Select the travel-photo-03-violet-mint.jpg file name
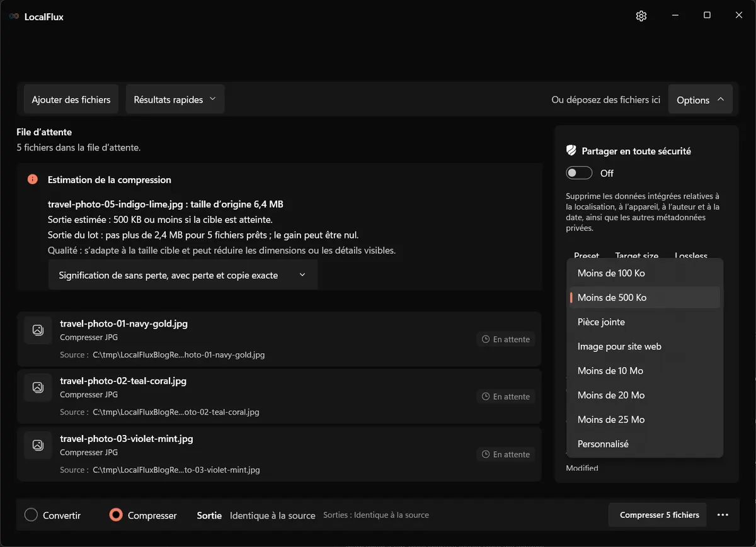 [127, 439]
